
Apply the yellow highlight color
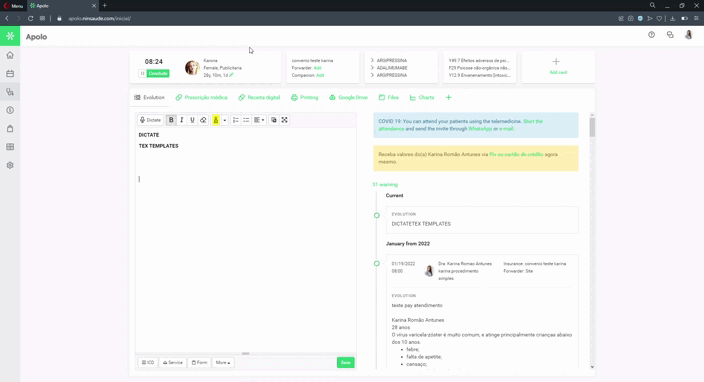[x=216, y=120]
